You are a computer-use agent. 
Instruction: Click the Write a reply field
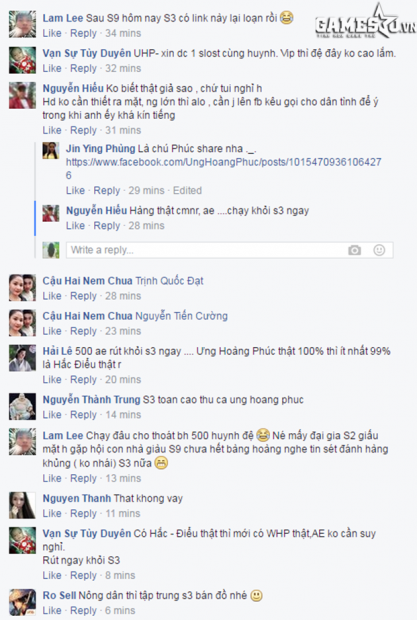[x=229, y=250]
